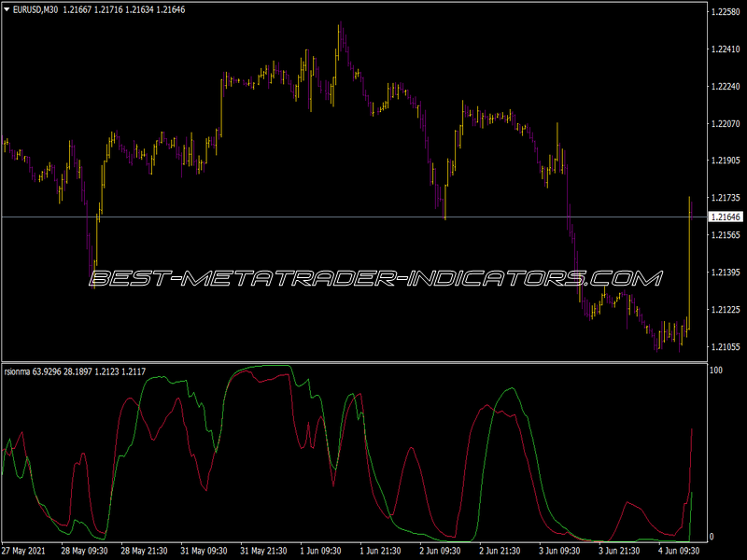Click price scale value 1.22580
Image resolution: width=747 pixels, height=560 pixels.
(726, 12)
